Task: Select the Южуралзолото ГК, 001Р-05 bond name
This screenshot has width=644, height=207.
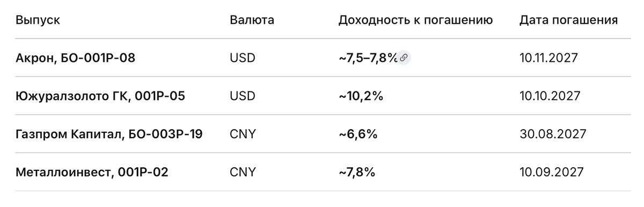Action: tap(101, 96)
